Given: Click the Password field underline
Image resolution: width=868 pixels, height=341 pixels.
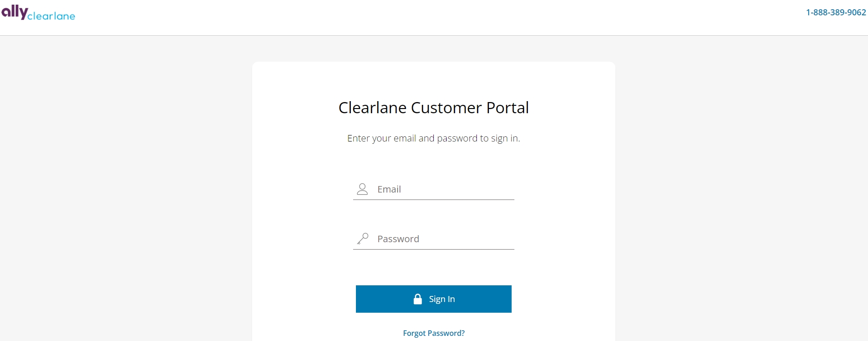Looking at the screenshot, I should [x=433, y=249].
